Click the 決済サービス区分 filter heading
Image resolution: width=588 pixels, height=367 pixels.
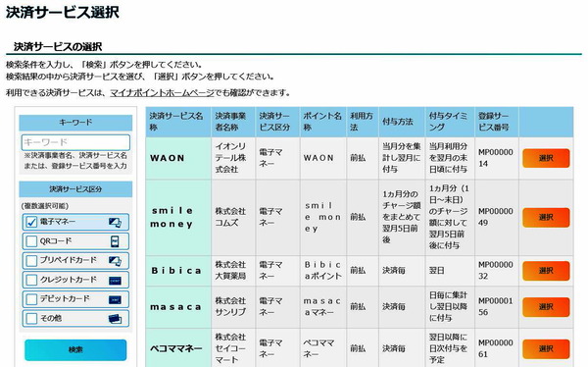(75, 189)
